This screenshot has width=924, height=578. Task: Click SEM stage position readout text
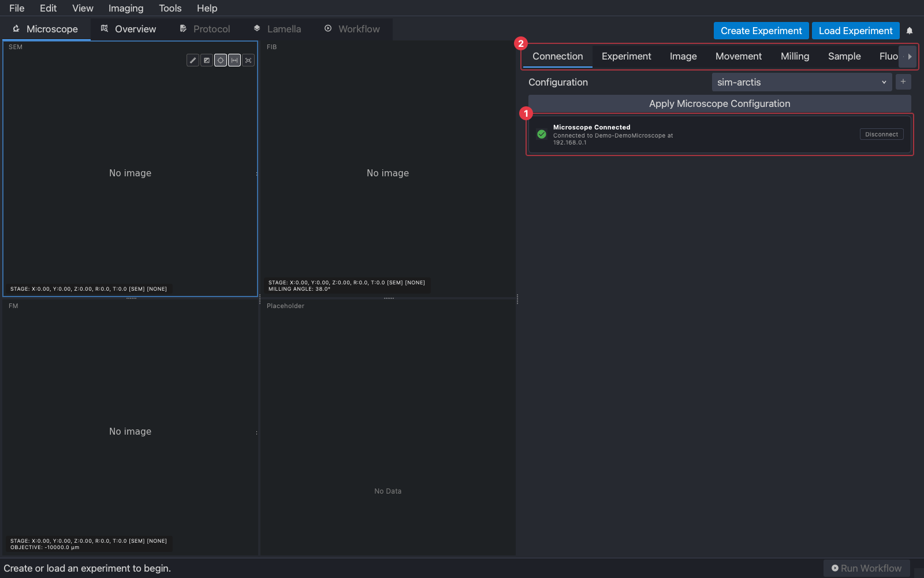click(88, 289)
